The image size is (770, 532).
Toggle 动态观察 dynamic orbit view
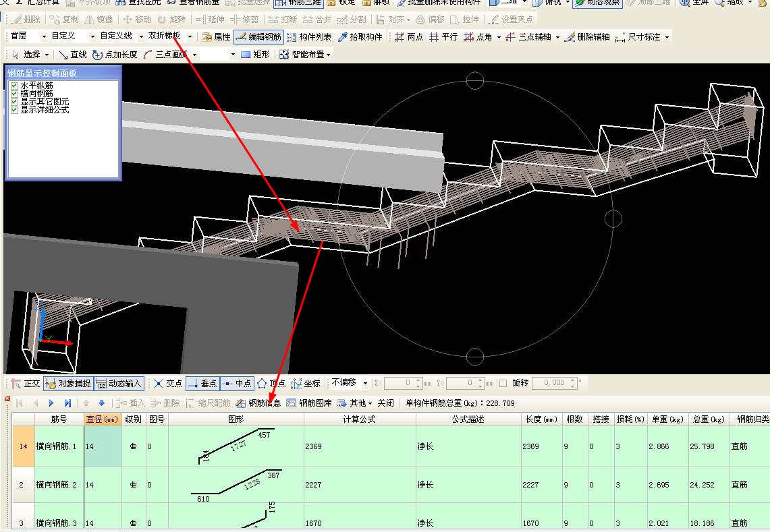point(597,3)
